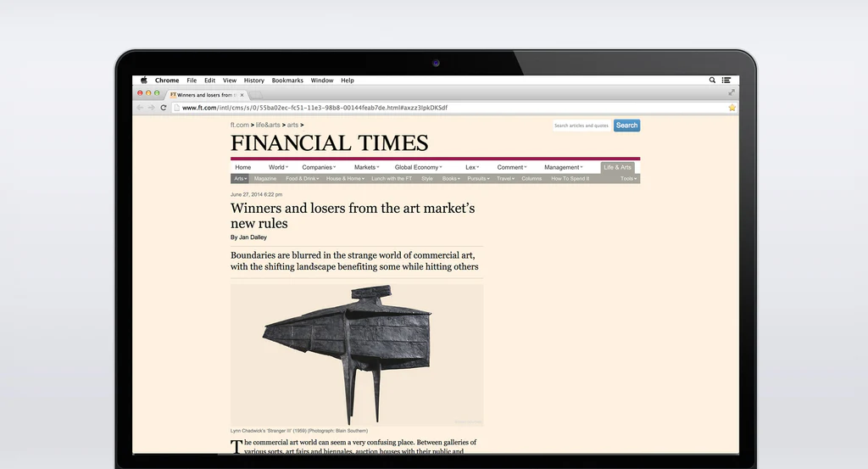Click the browser forward arrow
Image resolution: width=868 pixels, height=469 pixels.
[x=152, y=108]
